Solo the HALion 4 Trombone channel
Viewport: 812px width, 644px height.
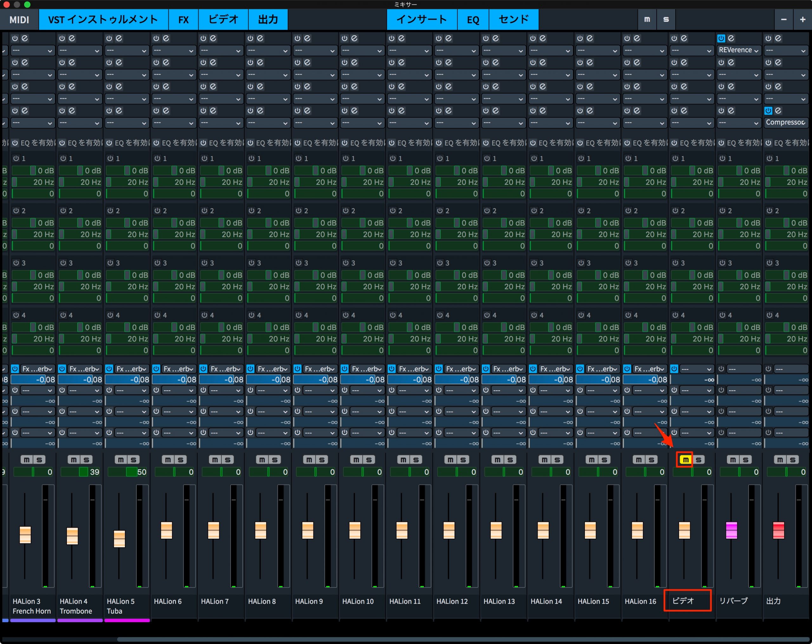point(86,459)
